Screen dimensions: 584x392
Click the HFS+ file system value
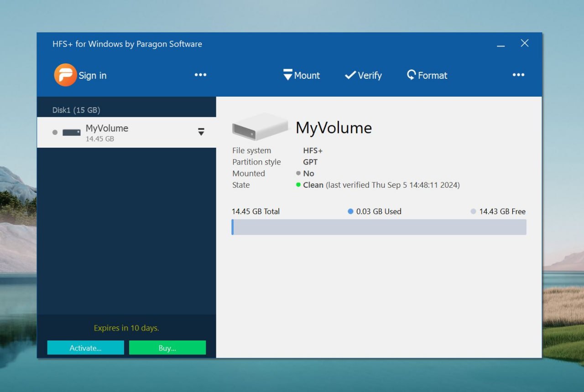pyautogui.click(x=313, y=150)
